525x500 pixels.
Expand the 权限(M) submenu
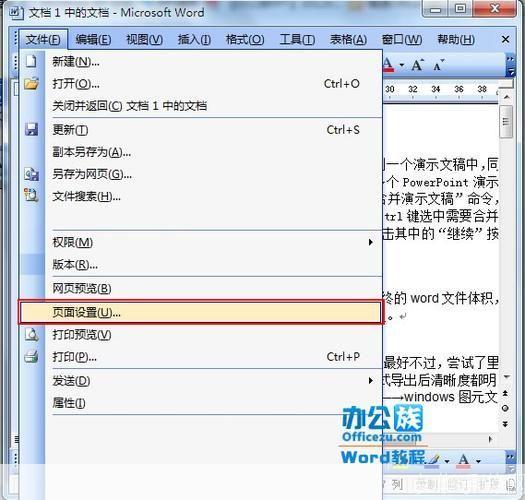[201, 242]
